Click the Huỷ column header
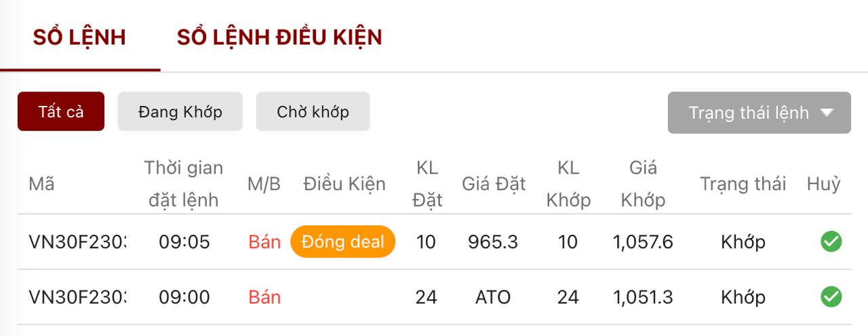 pyautogui.click(x=823, y=184)
